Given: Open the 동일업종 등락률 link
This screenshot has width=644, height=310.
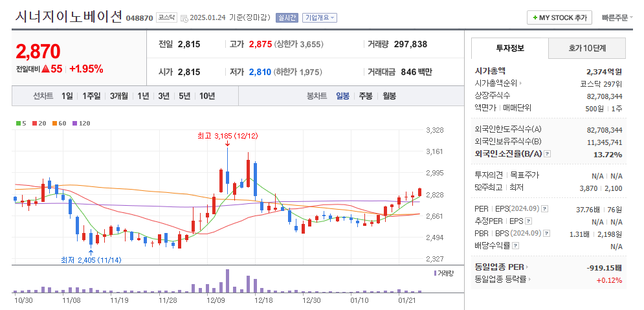Looking at the screenshot, I should coord(500,280).
